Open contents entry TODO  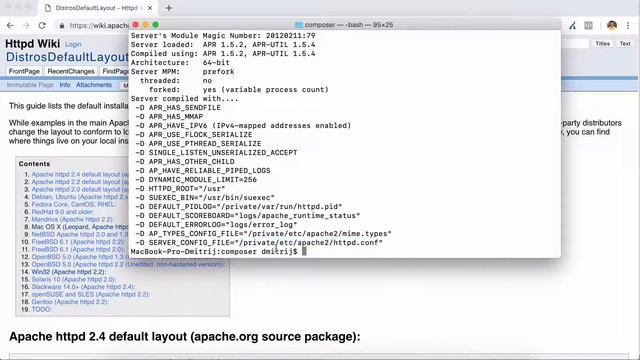[x=41, y=309]
